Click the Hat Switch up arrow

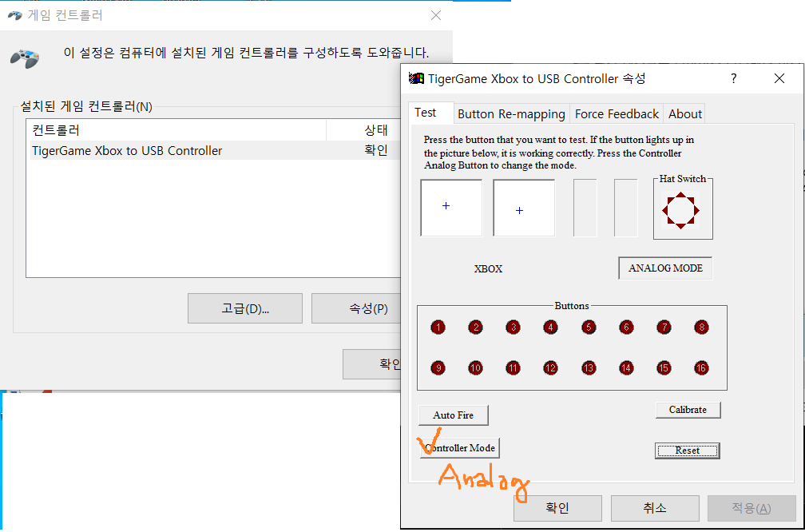pyautogui.click(x=680, y=195)
